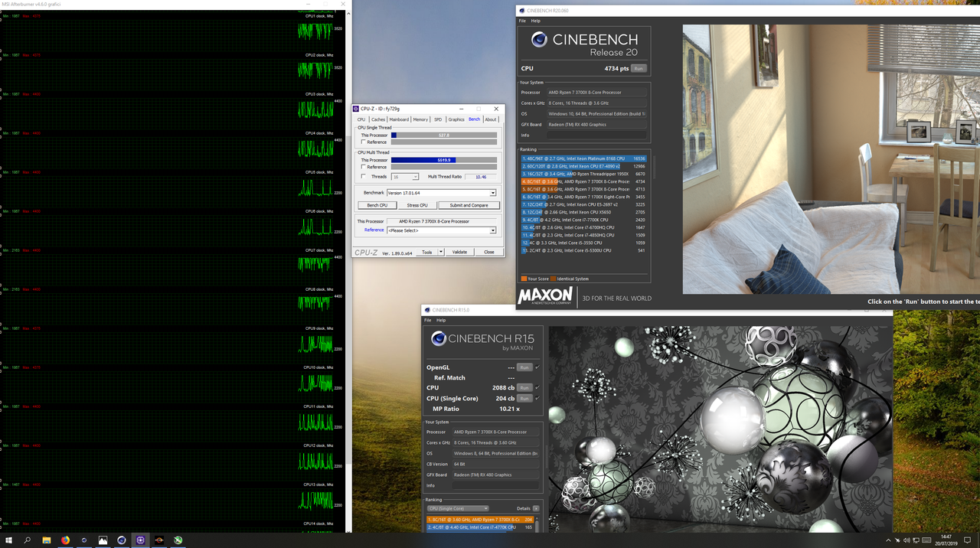Start the Stress CPU test
Image resolution: width=980 pixels, height=548 pixels.
417,205
